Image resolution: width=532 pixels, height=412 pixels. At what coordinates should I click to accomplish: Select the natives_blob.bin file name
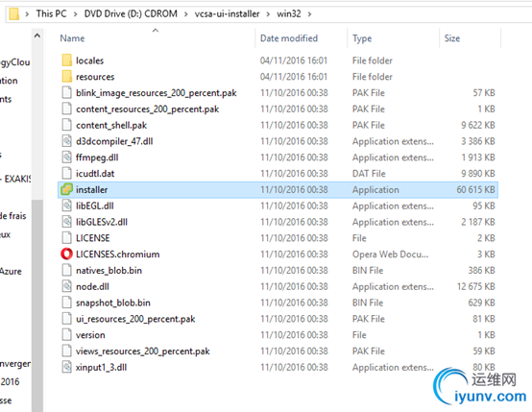pyautogui.click(x=109, y=271)
